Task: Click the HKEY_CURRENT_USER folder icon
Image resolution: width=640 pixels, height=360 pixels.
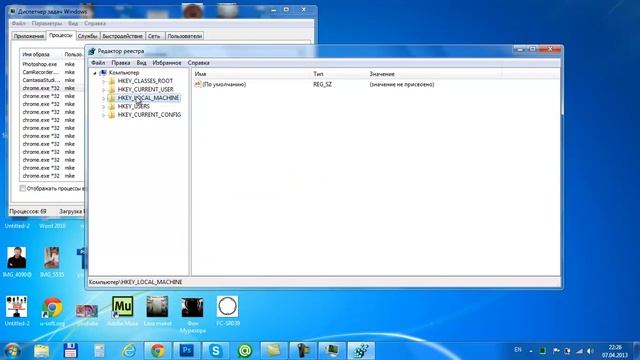Action: pos(111,89)
